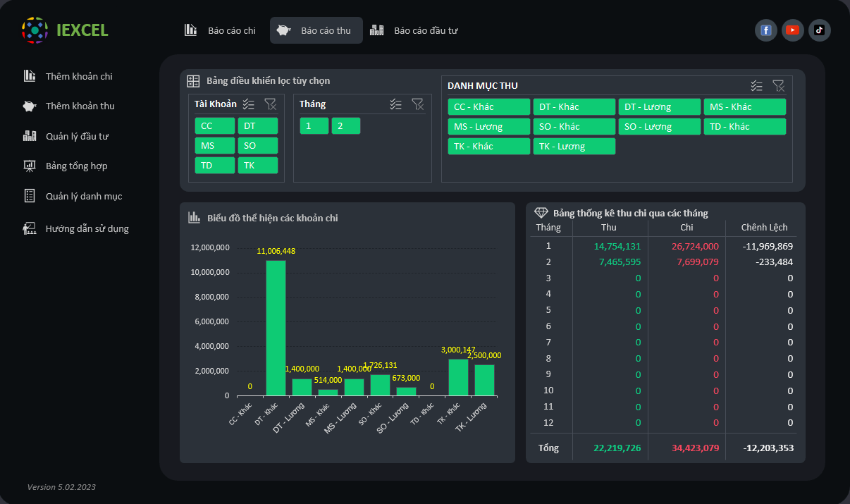This screenshot has width=850, height=504.
Task: Toggle the TD account filter
Action: pos(215,165)
